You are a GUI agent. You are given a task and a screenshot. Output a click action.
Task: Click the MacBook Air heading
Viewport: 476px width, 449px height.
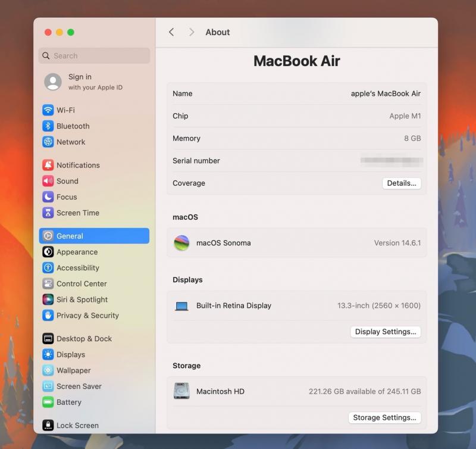(296, 61)
